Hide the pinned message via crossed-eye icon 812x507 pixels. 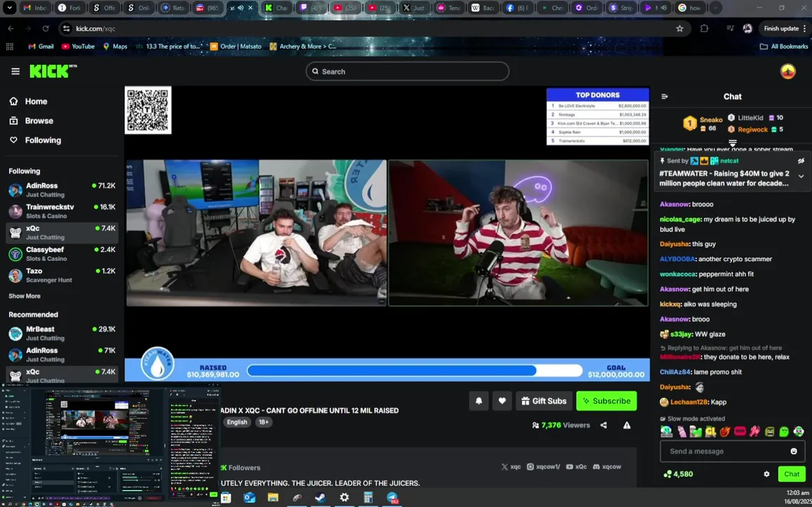coord(801,161)
